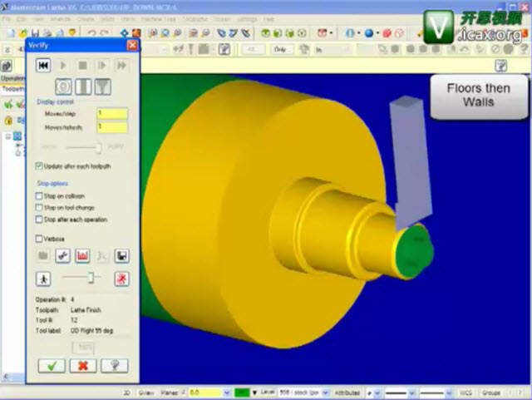Enable Stop after each operation checkbox

[39, 220]
